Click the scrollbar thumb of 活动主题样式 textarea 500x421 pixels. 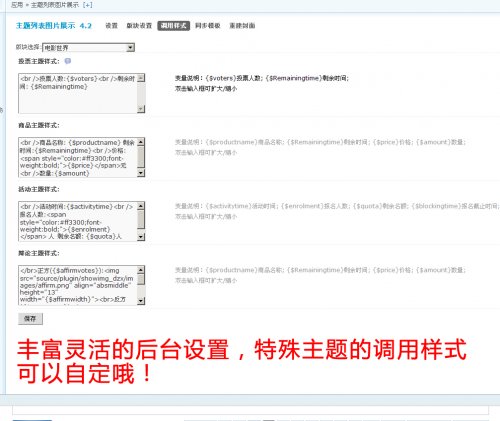pos(141,219)
